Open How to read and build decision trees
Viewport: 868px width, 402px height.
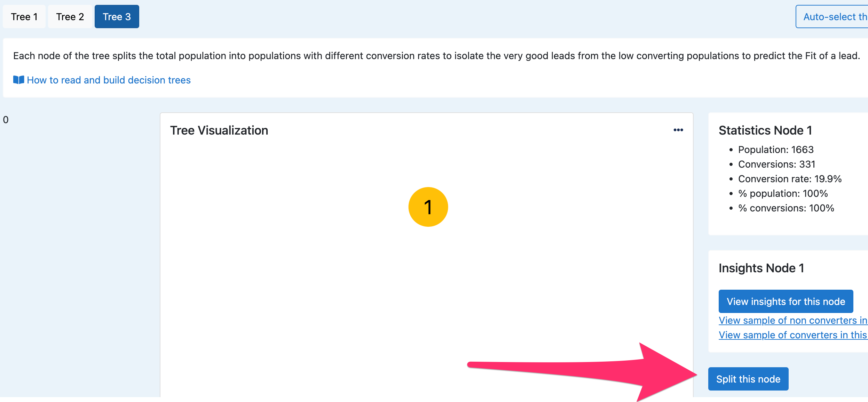point(109,80)
